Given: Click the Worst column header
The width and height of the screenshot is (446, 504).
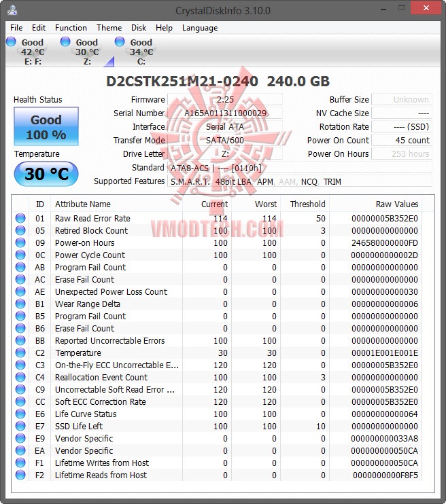Looking at the screenshot, I should coord(256,204).
